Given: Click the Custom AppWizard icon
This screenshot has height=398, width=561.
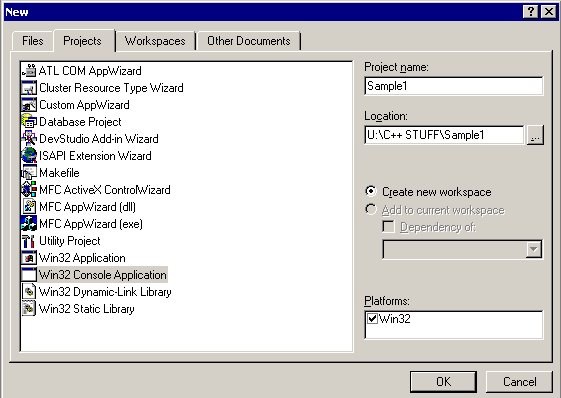Looking at the screenshot, I should [29, 105].
